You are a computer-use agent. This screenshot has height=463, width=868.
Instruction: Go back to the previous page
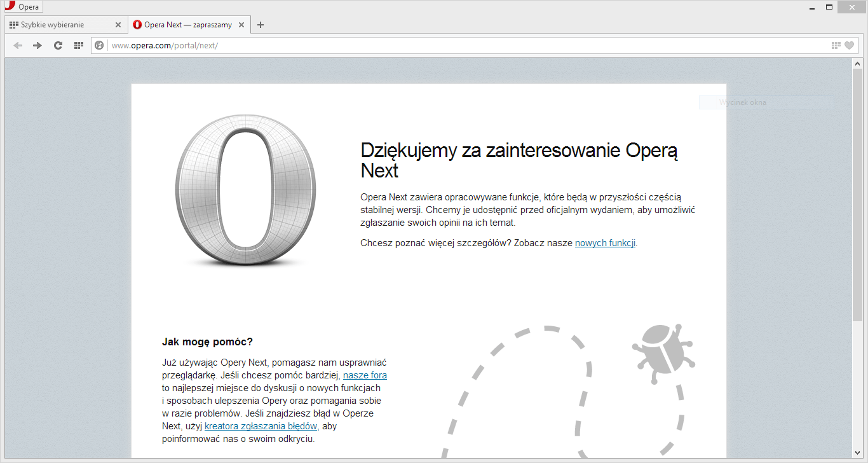pyautogui.click(x=18, y=45)
